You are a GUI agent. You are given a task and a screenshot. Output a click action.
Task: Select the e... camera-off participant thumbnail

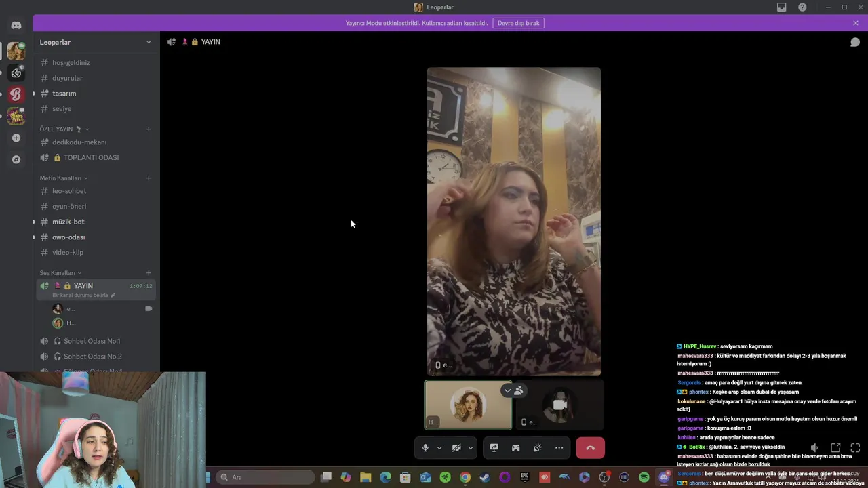[x=559, y=405]
